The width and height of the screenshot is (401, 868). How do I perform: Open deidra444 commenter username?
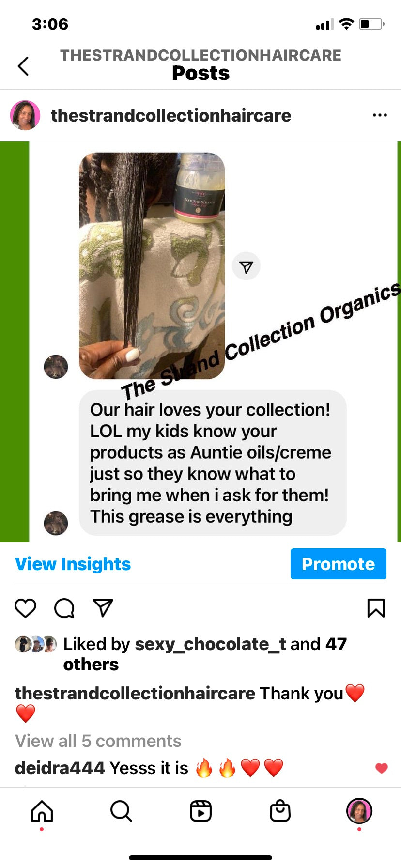(60, 768)
